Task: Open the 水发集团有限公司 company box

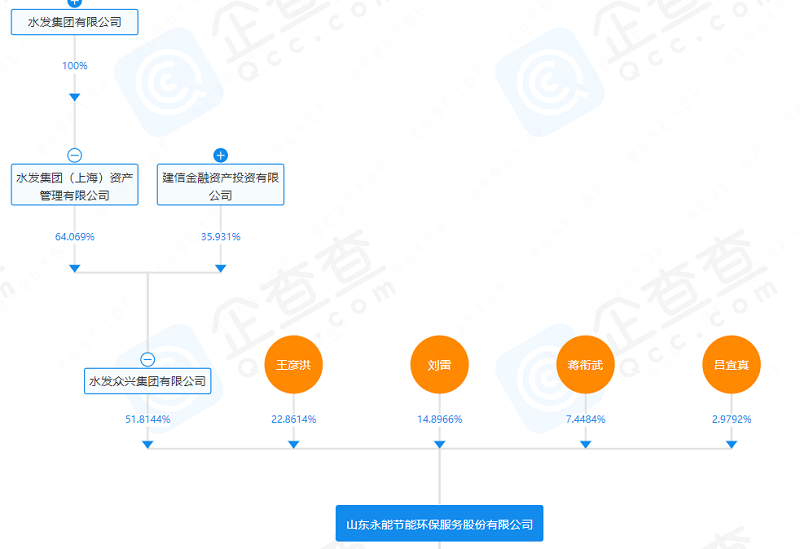Action: click(x=74, y=22)
